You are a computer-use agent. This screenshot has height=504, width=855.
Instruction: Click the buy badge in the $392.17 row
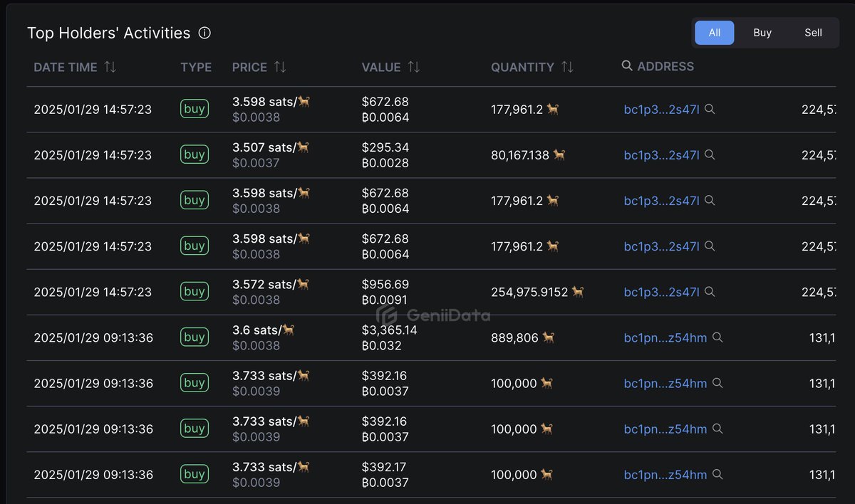(x=195, y=473)
